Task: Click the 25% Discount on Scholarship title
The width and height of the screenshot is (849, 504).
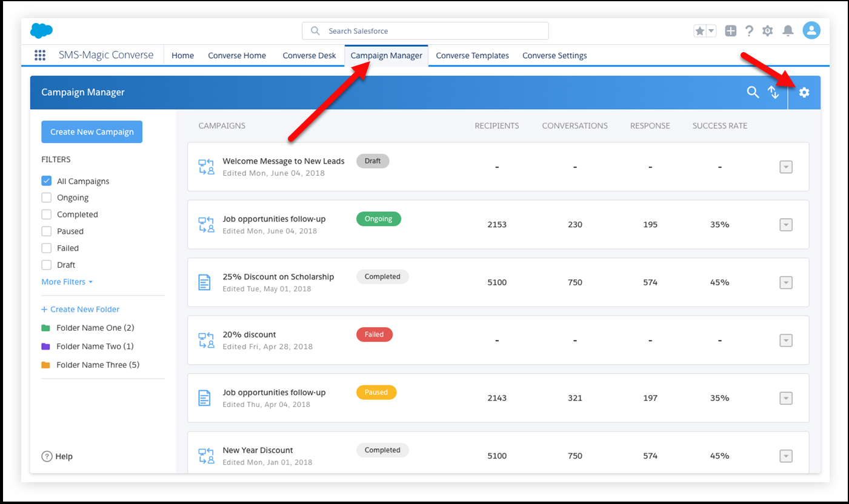Action: [x=278, y=277]
